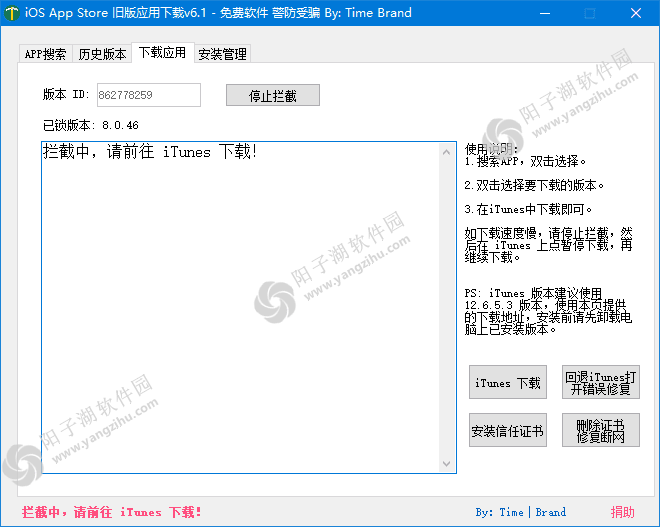660x527 pixels.
Task: Click 回退iTunes打开错误修复 button
Action: (601, 382)
